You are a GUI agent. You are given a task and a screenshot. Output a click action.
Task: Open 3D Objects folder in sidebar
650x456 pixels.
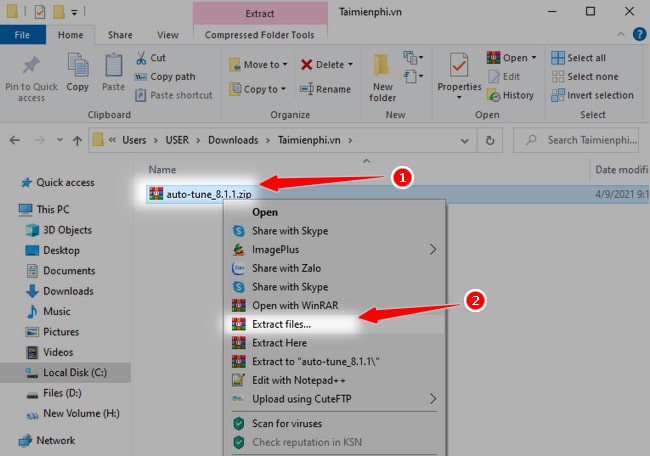tap(58, 230)
